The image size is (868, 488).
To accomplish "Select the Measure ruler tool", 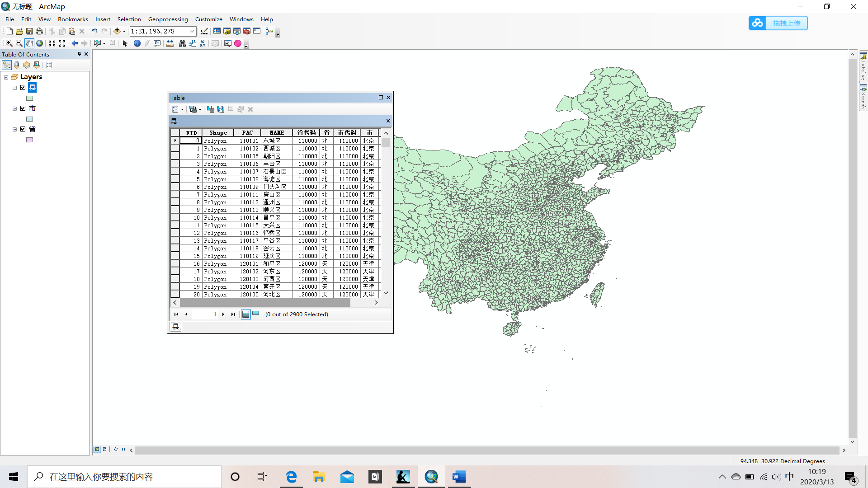I will [x=170, y=43].
